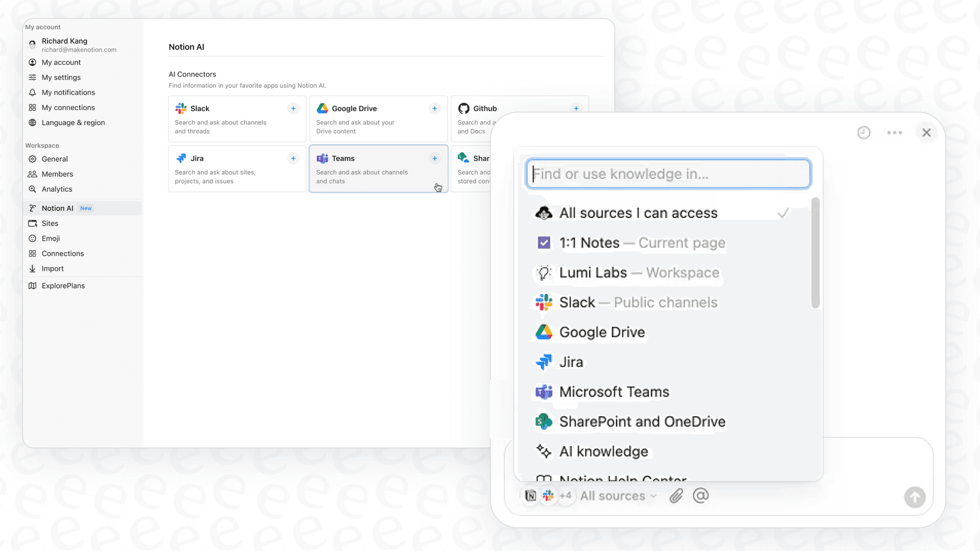Select Slack public channels source
Image resolution: width=980 pixels, height=551 pixels.
click(x=638, y=303)
